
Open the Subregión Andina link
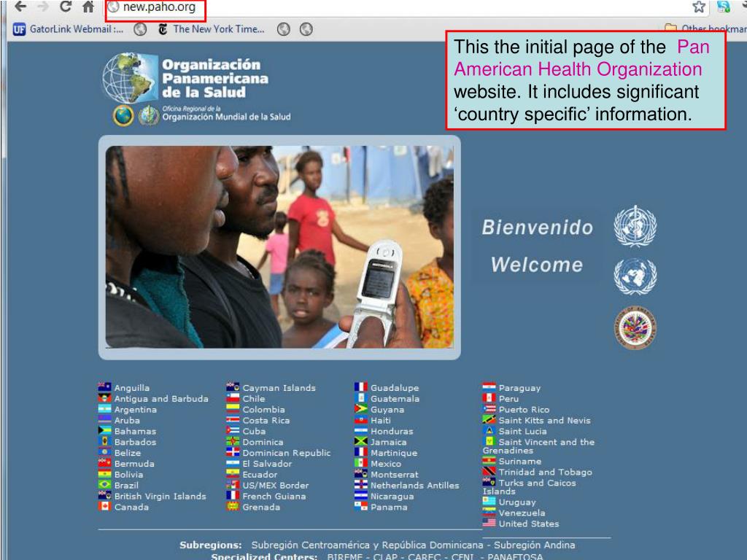pos(534,545)
